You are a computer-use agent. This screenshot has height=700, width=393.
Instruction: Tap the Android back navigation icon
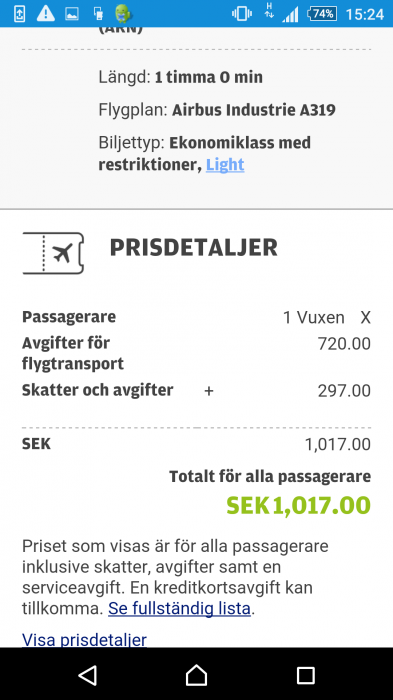click(88, 675)
